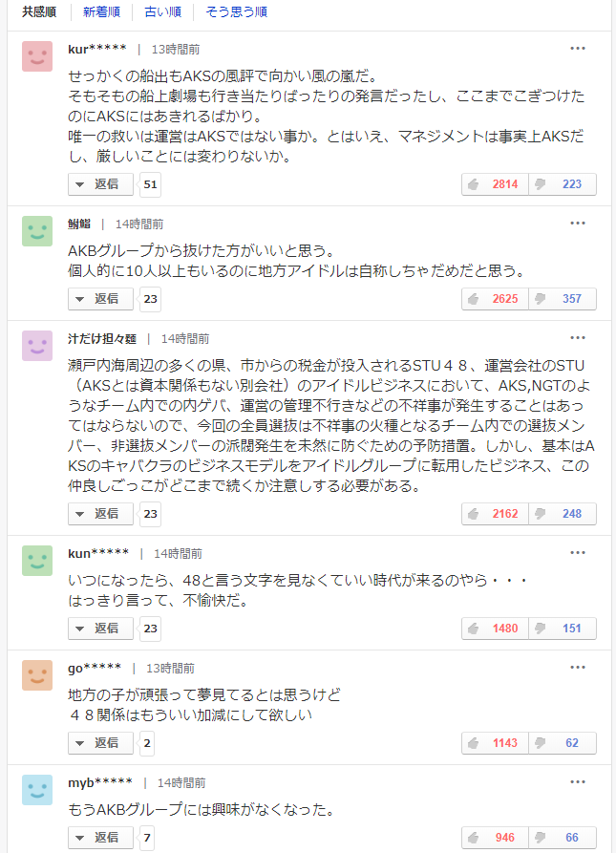Expand 返信 dropdown on 汁だけ担々麺 comment
The image size is (616, 853).
100,514
